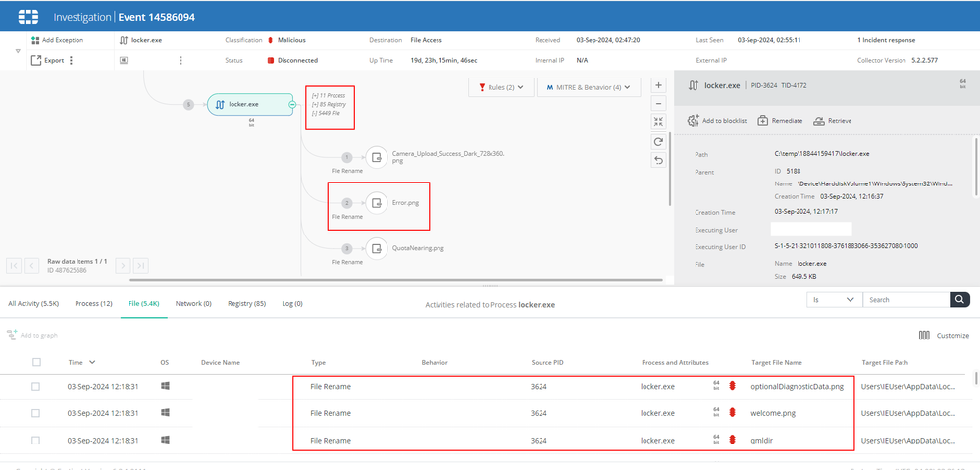Open the Rules (2) dropdown
The height and width of the screenshot is (470, 980).
[500, 87]
